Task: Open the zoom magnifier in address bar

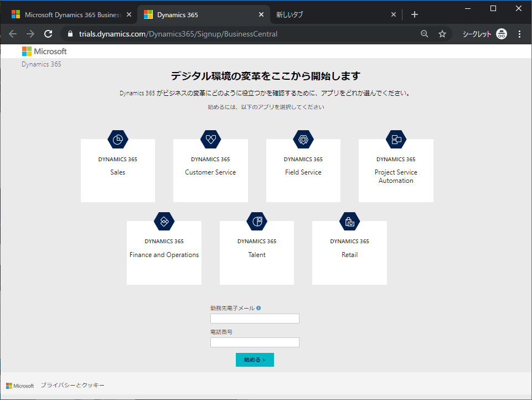Action: tap(425, 34)
